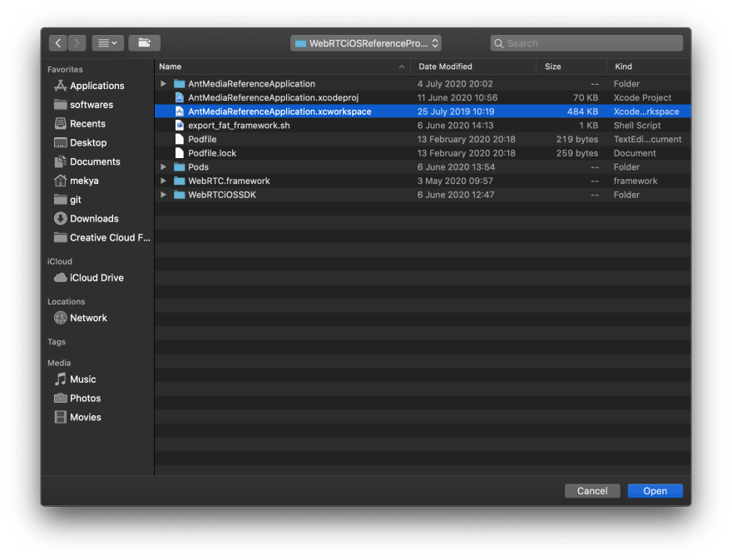This screenshot has width=732, height=560.
Task: Select AntMediaReferenceApplication.xcworkspace file name
Action: pyautogui.click(x=279, y=112)
